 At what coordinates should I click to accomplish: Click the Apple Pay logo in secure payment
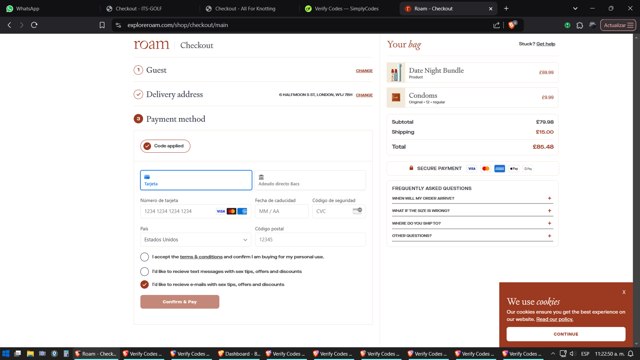point(514,169)
